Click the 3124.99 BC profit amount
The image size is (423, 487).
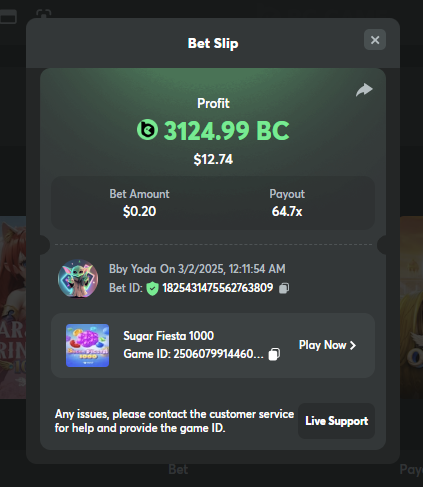[x=226, y=130]
